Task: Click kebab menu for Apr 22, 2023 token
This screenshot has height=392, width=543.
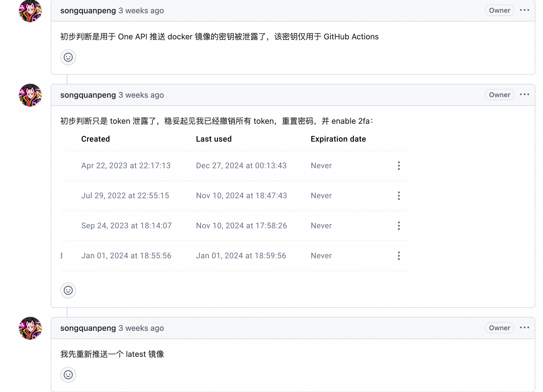Action: [399, 166]
